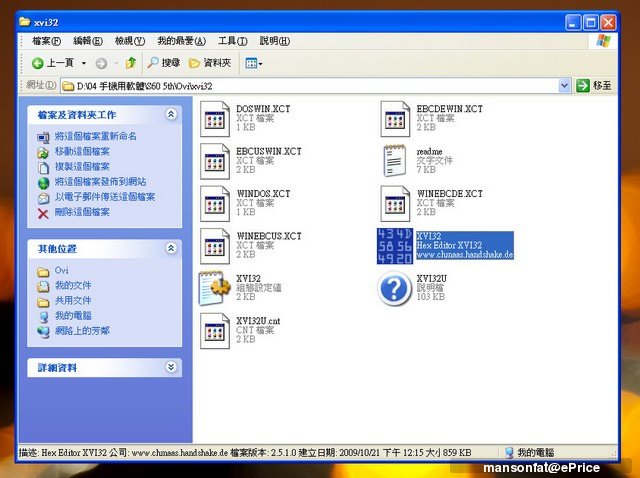Click the 我的電腦 monitor icon in sidebar
The height and width of the screenshot is (478, 640).
tap(43, 317)
